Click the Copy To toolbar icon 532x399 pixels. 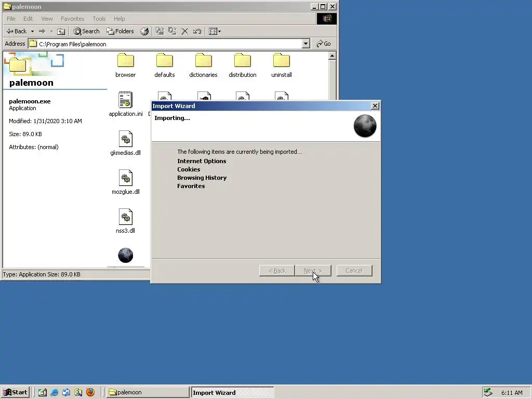[172, 31]
